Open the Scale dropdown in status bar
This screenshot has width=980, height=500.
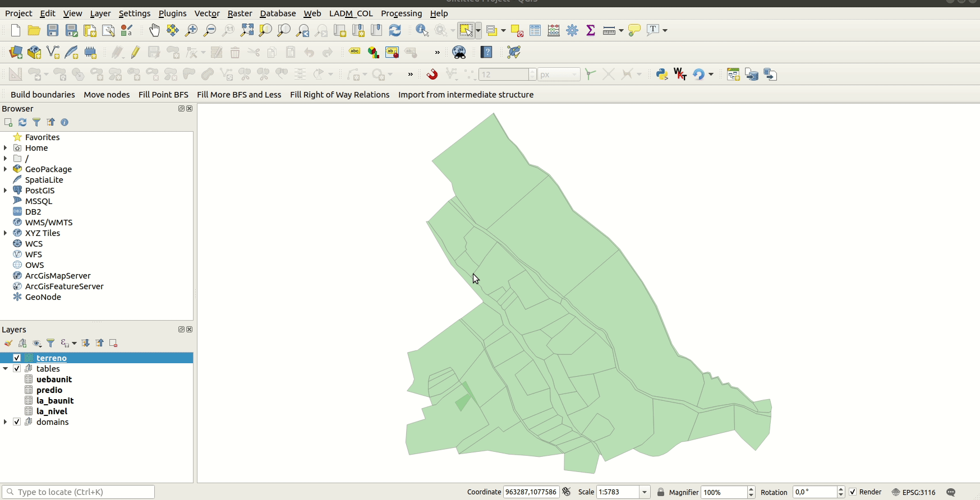click(x=645, y=492)
